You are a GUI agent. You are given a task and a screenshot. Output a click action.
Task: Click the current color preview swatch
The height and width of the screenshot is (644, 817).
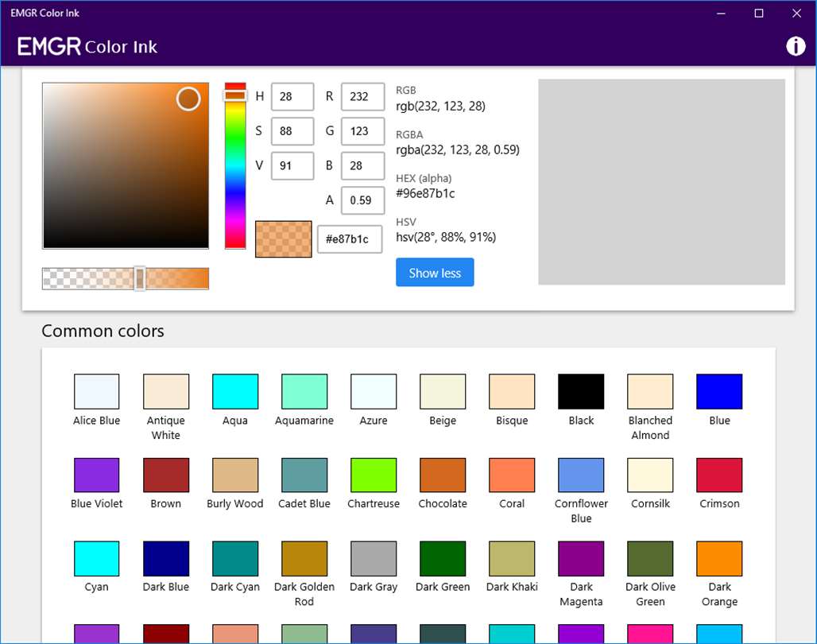(284, 239)
